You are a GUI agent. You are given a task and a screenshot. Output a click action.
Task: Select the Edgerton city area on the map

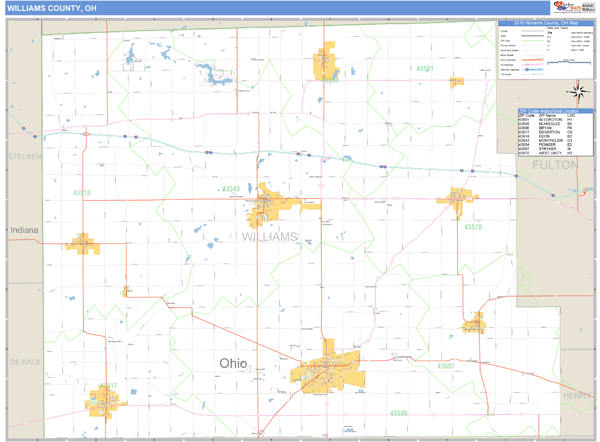(103, 397)
